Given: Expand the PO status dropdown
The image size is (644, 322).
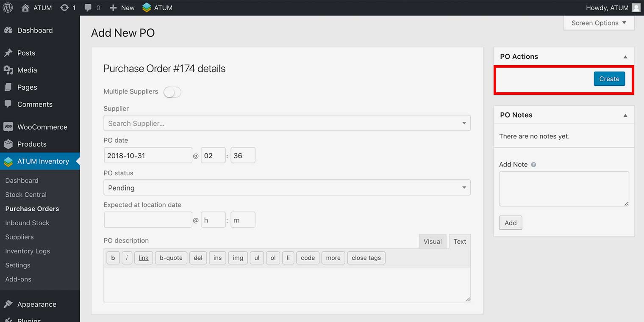Looking at the screenshot, I should [x=287, y=187].
